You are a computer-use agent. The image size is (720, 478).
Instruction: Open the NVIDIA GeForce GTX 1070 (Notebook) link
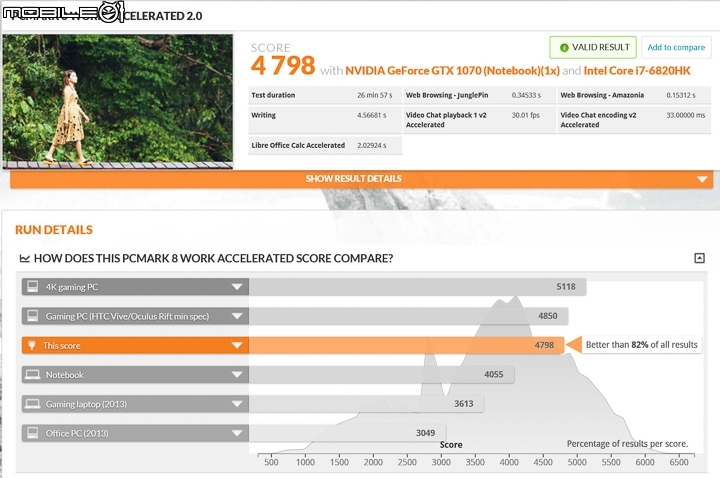click(x=452, y=71)
